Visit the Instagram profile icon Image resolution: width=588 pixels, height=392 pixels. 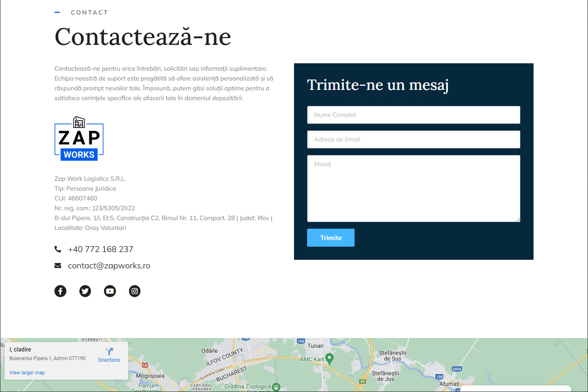point(134,291)
